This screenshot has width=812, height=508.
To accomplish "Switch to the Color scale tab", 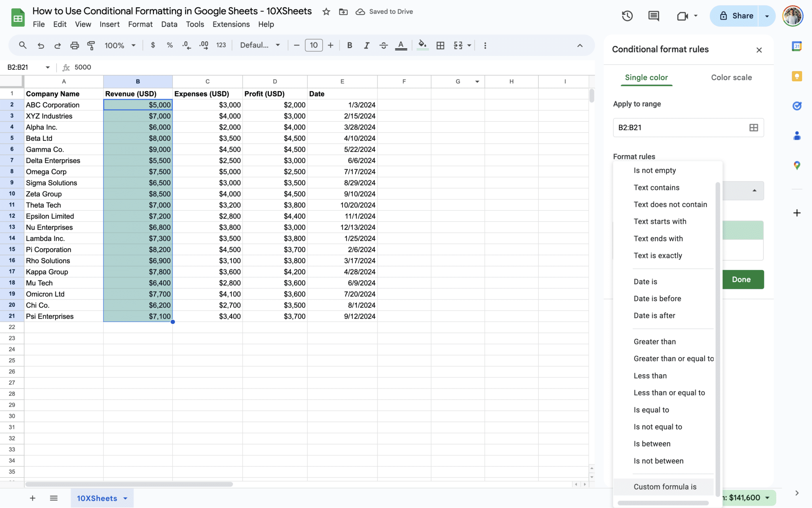I will pyautogui.click(x=731, y=77).
